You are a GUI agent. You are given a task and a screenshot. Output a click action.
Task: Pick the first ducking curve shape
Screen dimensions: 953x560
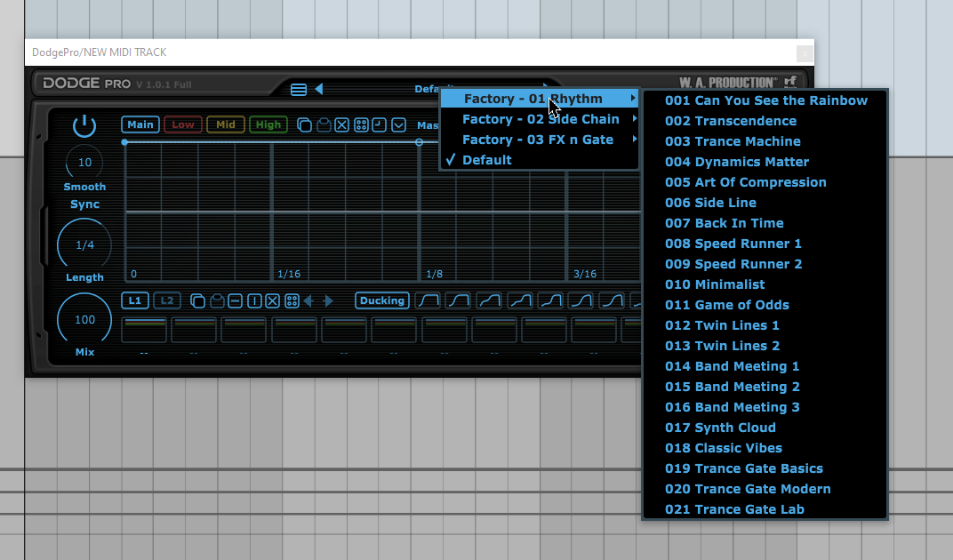428,301
